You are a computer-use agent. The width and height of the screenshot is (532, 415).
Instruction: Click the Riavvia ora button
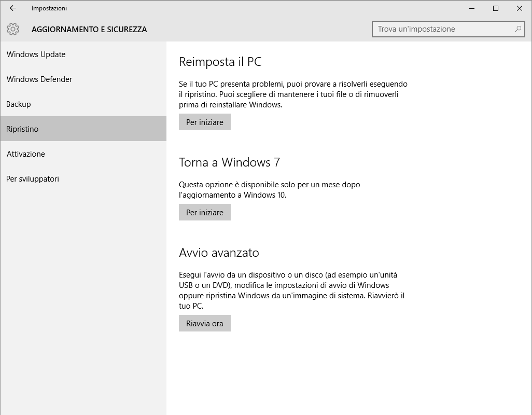point(205,323)
